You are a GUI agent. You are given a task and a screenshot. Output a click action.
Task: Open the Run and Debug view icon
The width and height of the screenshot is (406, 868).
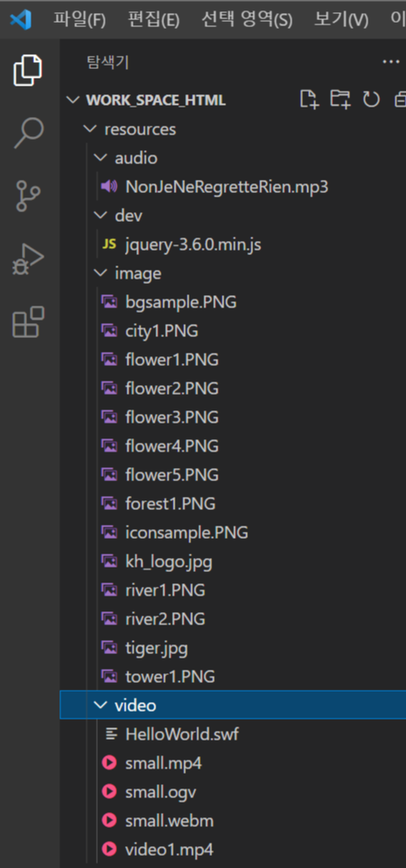tap(28, 259)
